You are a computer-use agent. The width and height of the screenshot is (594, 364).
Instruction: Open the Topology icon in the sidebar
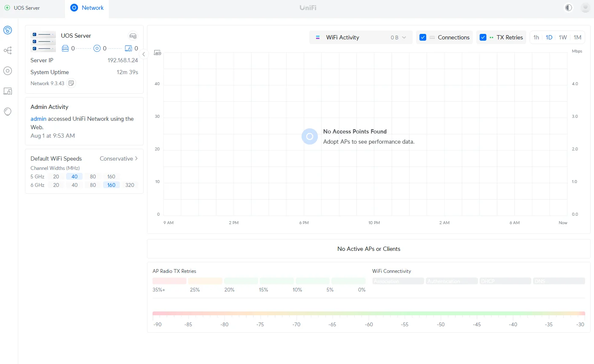click(8, 50)
